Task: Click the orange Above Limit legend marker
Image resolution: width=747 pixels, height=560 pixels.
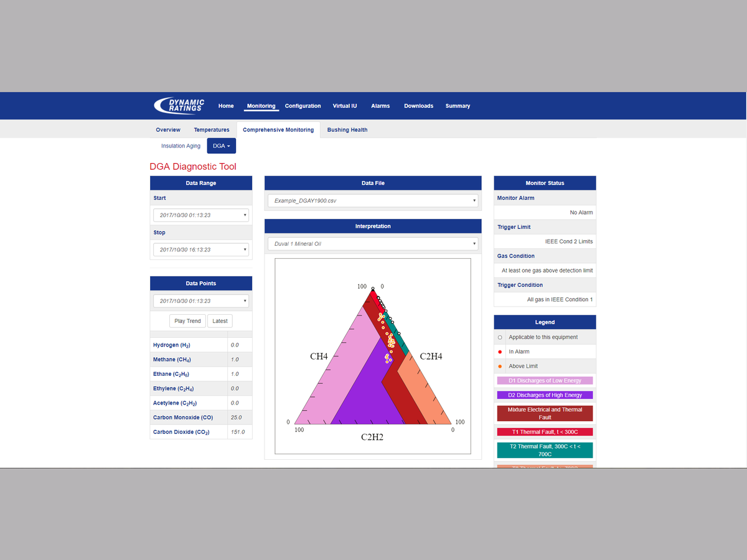Action: pos(500,366)
